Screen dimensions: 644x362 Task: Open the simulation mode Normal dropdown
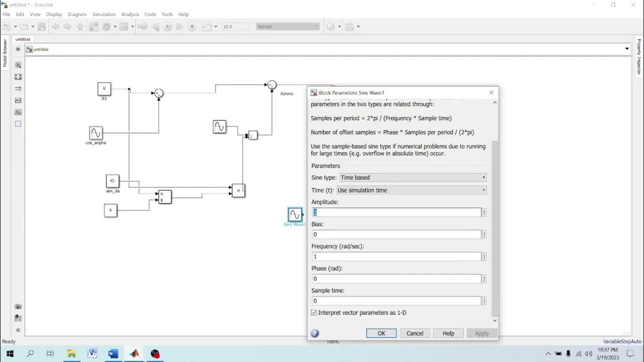287,27
